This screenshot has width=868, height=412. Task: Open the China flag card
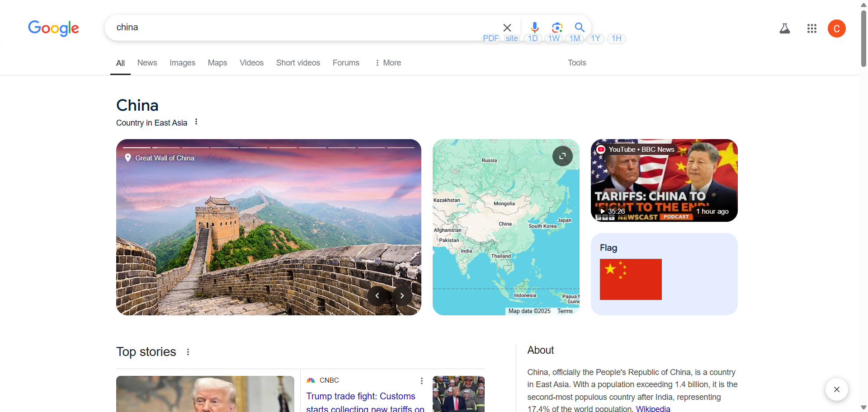(x=664, y=274)
